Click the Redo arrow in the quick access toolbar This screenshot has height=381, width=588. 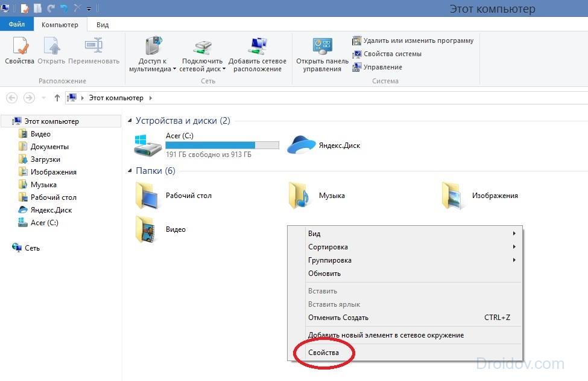pos(51,8)
